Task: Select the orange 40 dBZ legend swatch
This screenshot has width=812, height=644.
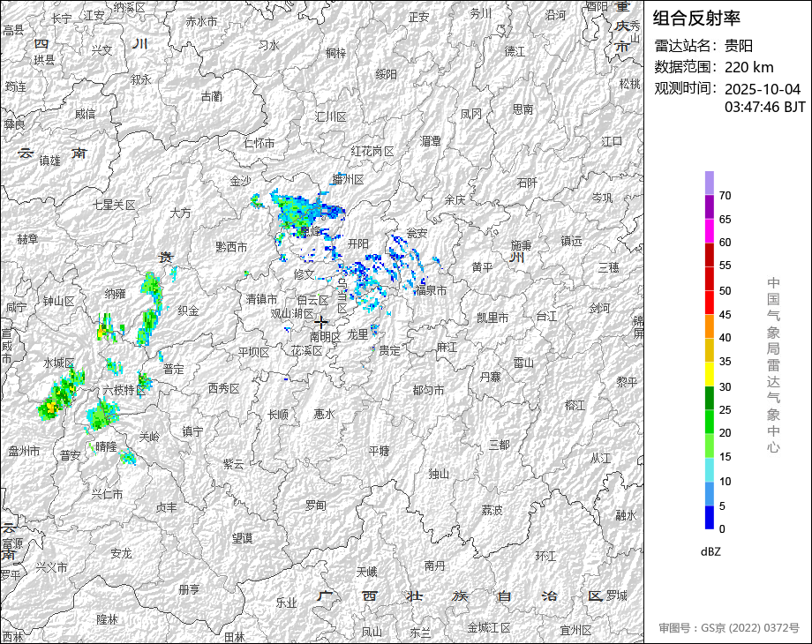Action: pos(710,326)
